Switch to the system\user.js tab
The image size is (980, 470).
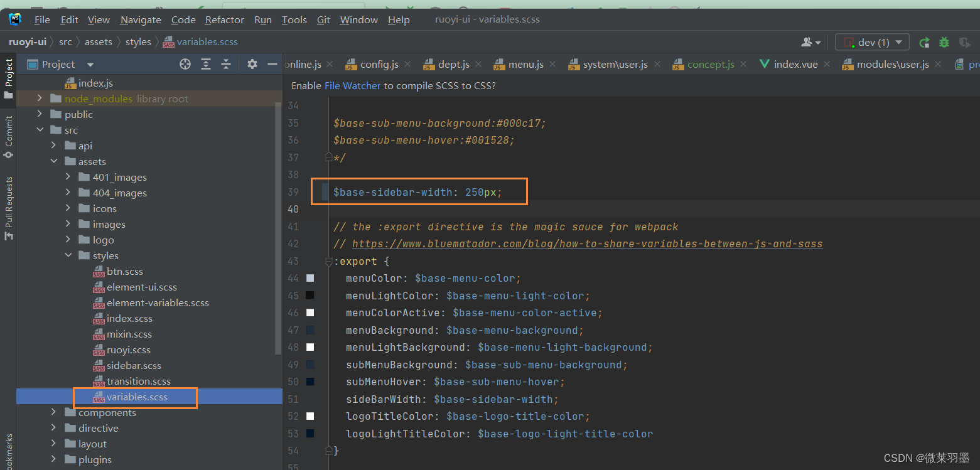(x=615, y=65)
